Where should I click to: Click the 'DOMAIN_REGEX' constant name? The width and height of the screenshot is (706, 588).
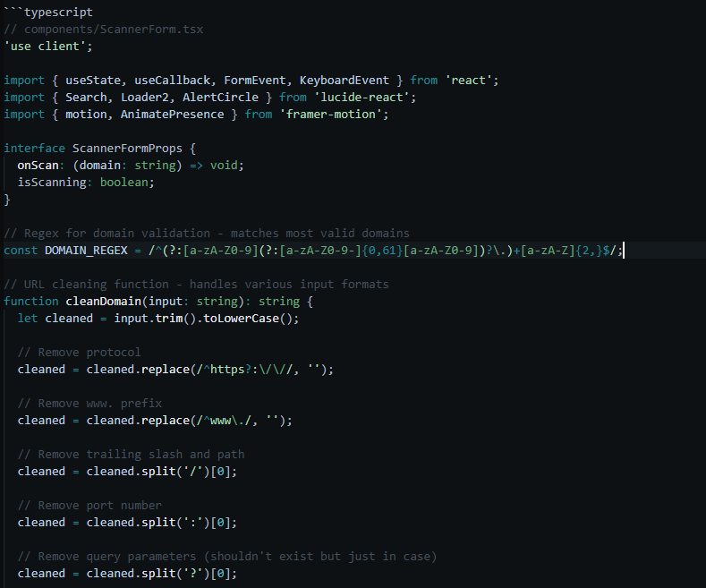[86, 251]
